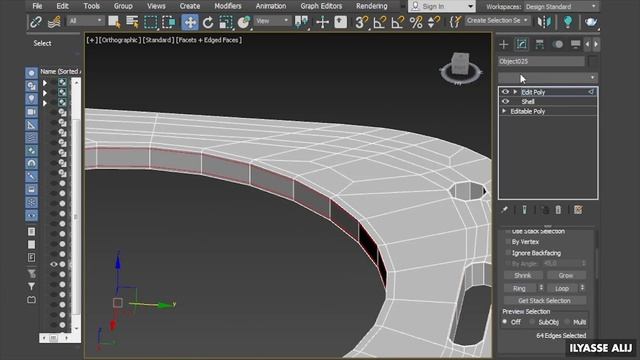Open the Graph Editors menu
Viewport: 640px width, 360px height.
[x=321, y=6]
